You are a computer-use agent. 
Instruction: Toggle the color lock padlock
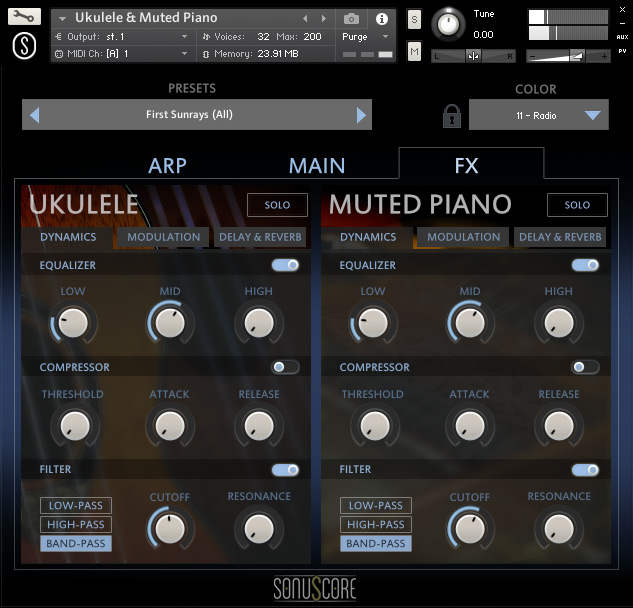(x=452, y=116)
